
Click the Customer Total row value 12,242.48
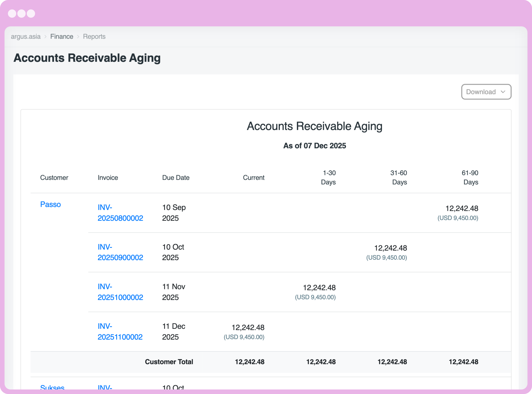pyautogui.click(x=250, y=362)
